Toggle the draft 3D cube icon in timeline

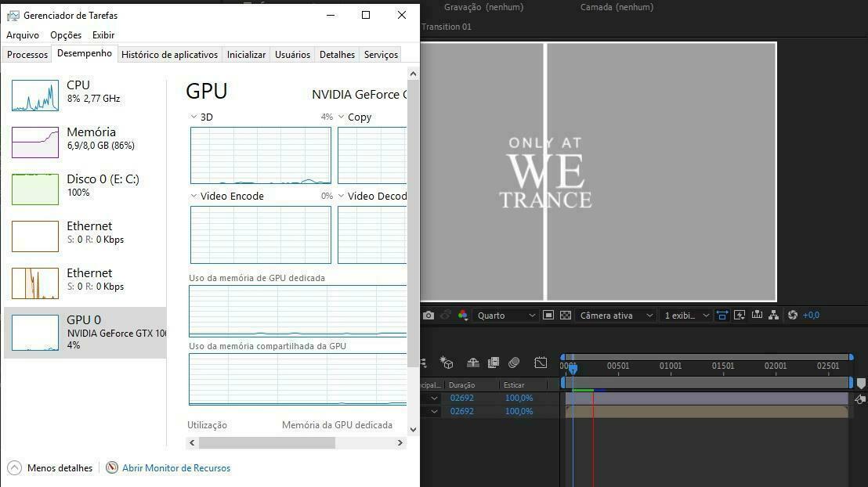pos(447,363)
